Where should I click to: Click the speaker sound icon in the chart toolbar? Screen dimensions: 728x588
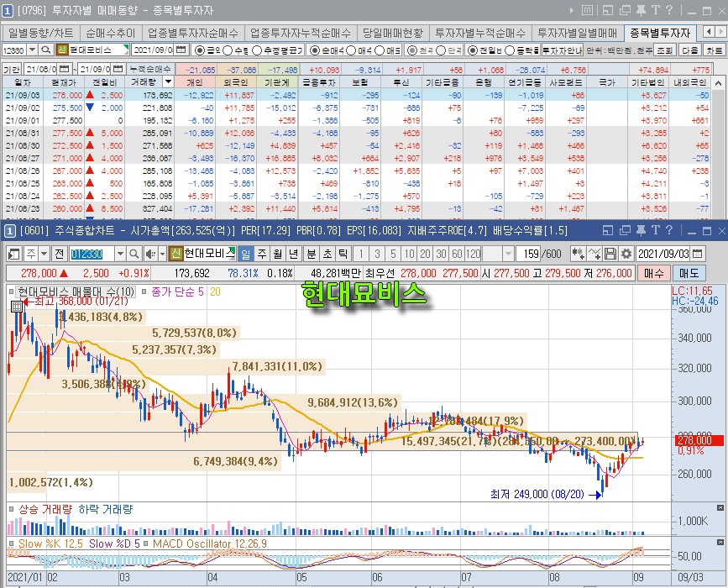[x=150, y=254]
